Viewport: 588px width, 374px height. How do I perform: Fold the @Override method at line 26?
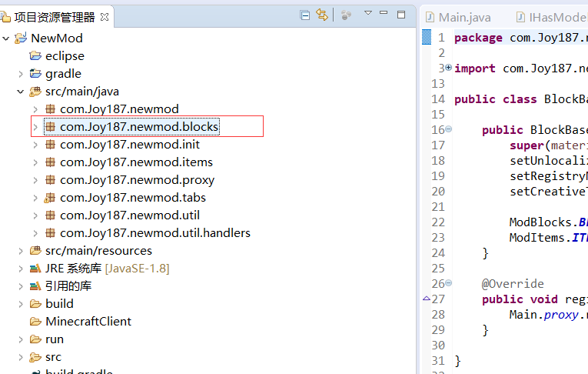[x=449, y=282]
